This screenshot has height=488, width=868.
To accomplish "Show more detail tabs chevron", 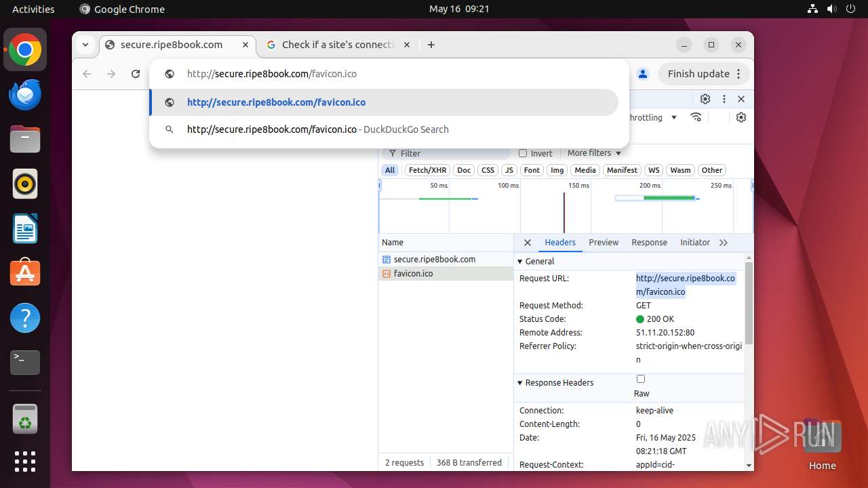I will (x=724, y=243).
